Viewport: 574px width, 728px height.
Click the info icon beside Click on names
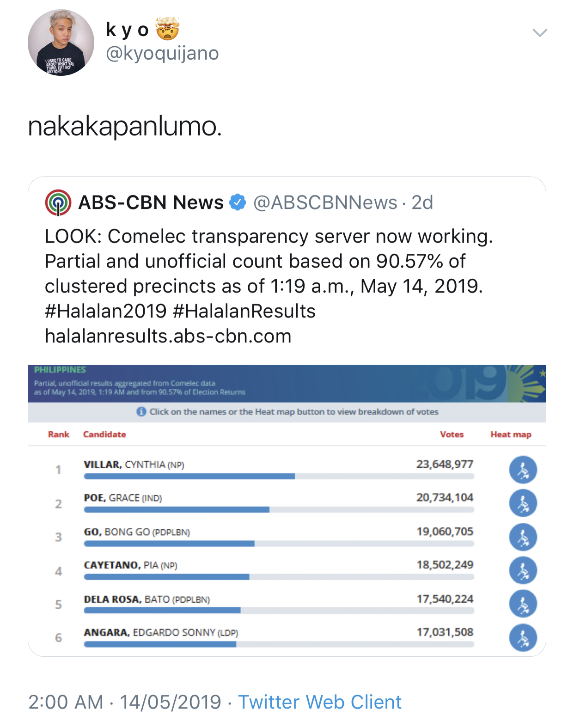point(141,412)
